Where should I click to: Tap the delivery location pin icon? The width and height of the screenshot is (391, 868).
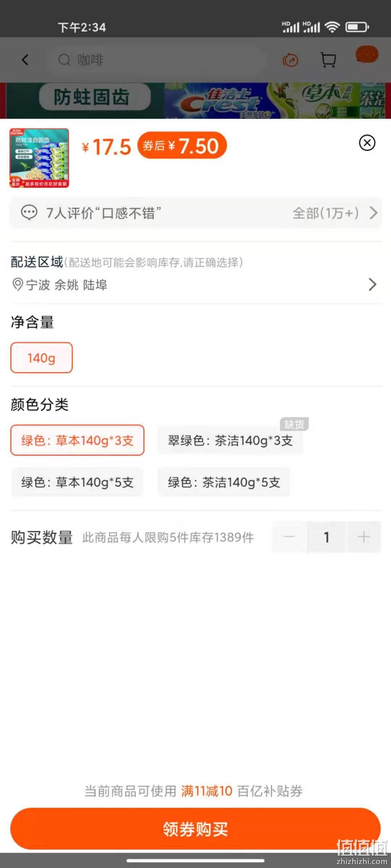(17, 285)
